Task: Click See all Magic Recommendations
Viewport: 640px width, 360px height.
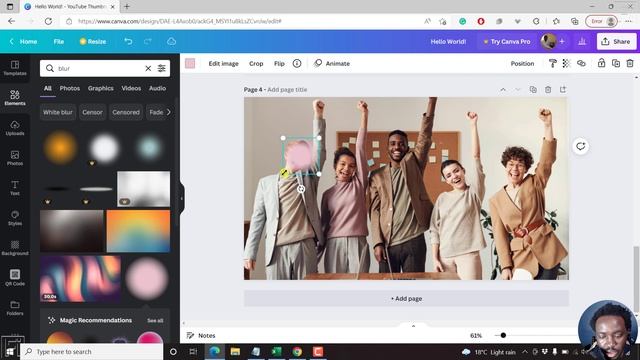Action: (155, 320)
